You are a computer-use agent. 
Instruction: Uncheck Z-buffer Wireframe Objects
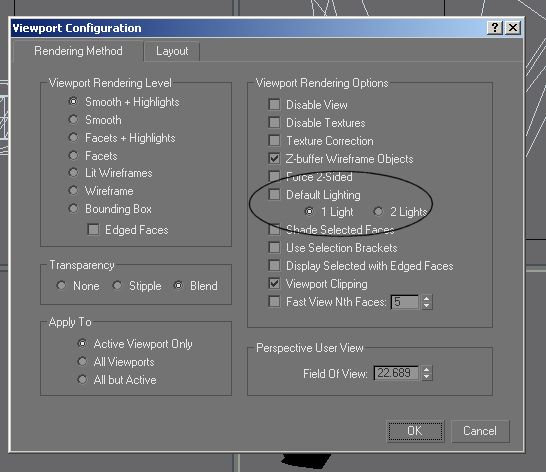tap(274, 158)
